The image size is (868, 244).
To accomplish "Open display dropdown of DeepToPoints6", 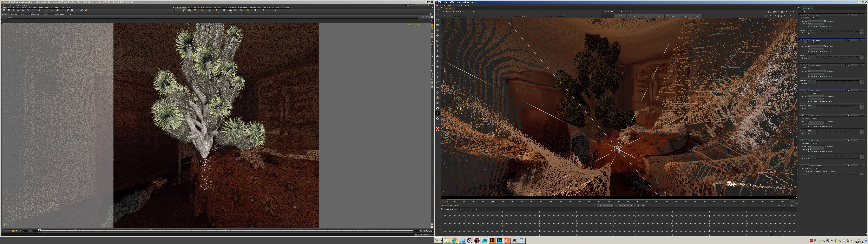I will 816,46.
